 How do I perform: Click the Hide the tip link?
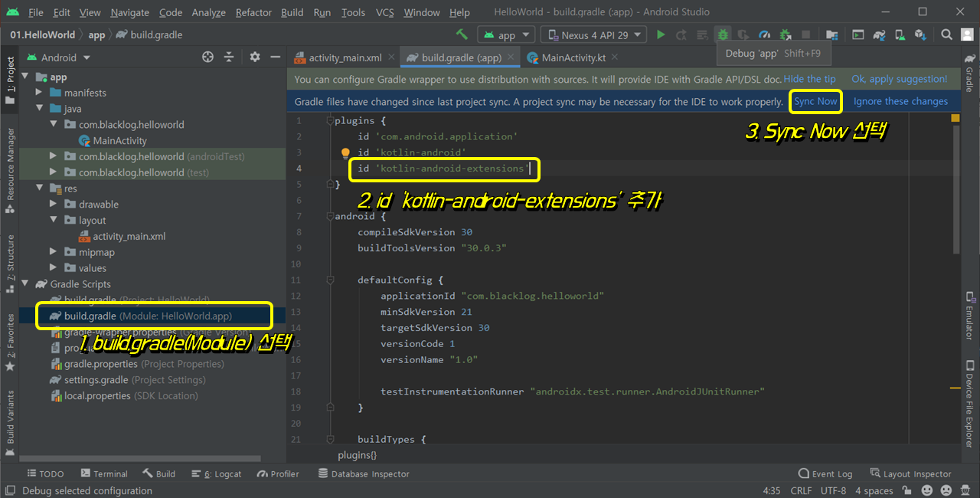809,79
